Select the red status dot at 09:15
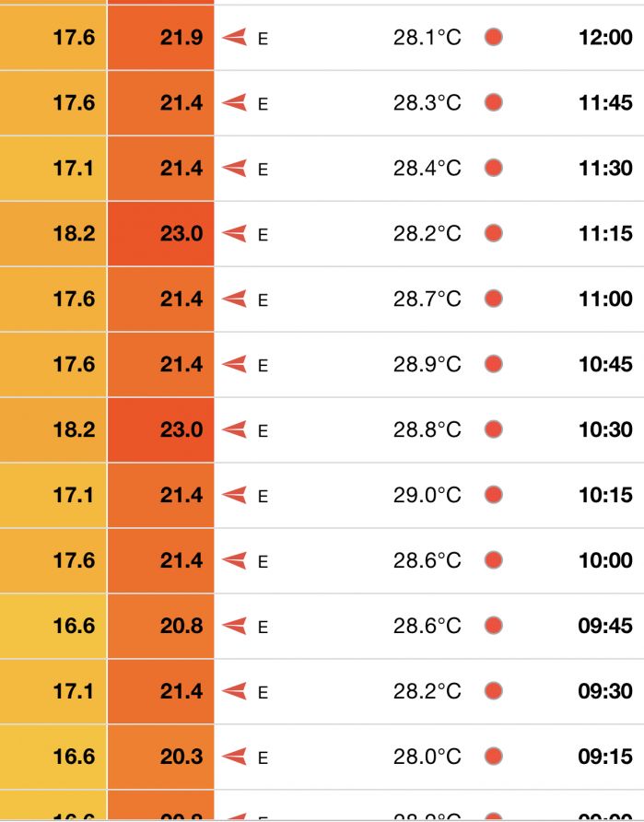 pos(494,756)
